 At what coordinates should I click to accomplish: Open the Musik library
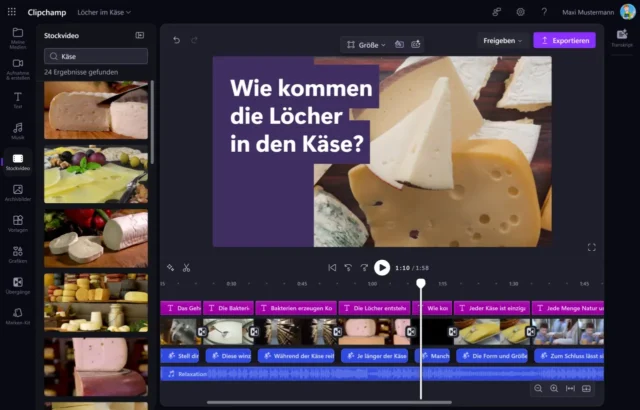pyautogui.click(x=18, y=131)
